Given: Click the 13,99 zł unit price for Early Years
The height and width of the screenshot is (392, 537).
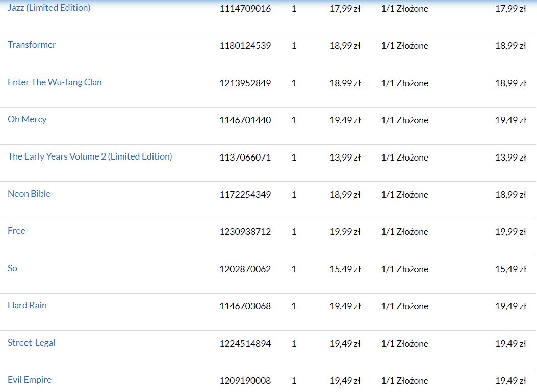Looking at the screenshot, I should tap(345, 158).
